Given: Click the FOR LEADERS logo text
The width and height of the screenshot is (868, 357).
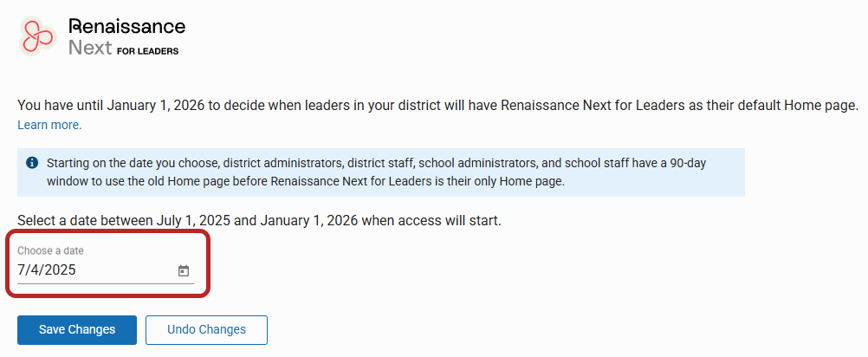Looking at the screenshot, I should pyautogui.click(x=148, y=51).
